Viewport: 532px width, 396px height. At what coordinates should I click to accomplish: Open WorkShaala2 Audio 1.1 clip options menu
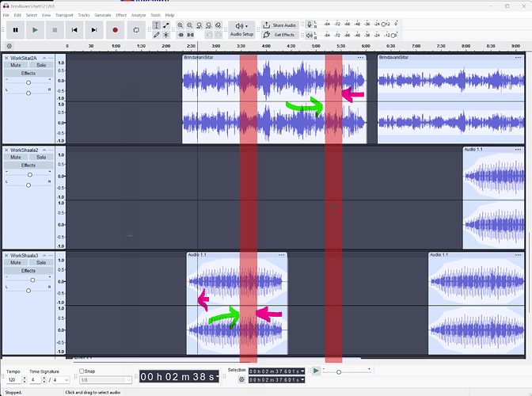pyautogui.click(x=518, y=150)
